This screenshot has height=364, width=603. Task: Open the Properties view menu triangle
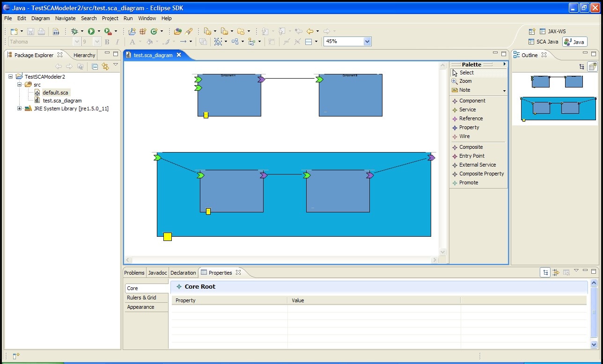(576, 270)
